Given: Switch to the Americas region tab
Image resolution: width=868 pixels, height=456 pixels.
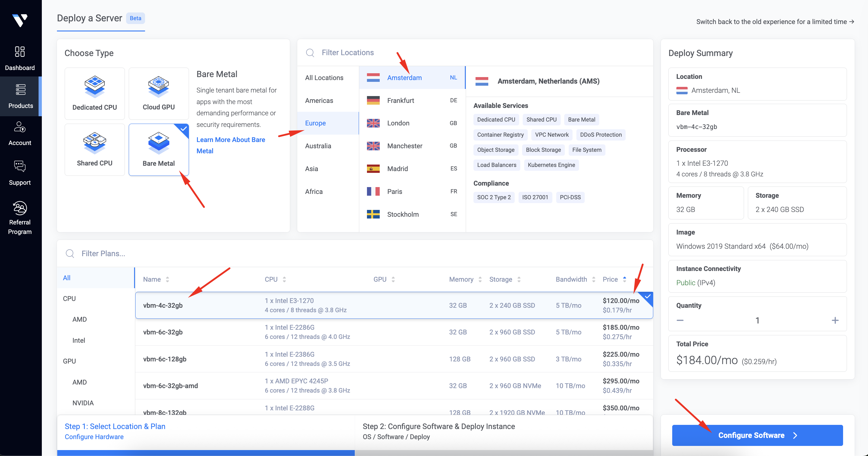Looking at the screenshot, I should point(319,100).
